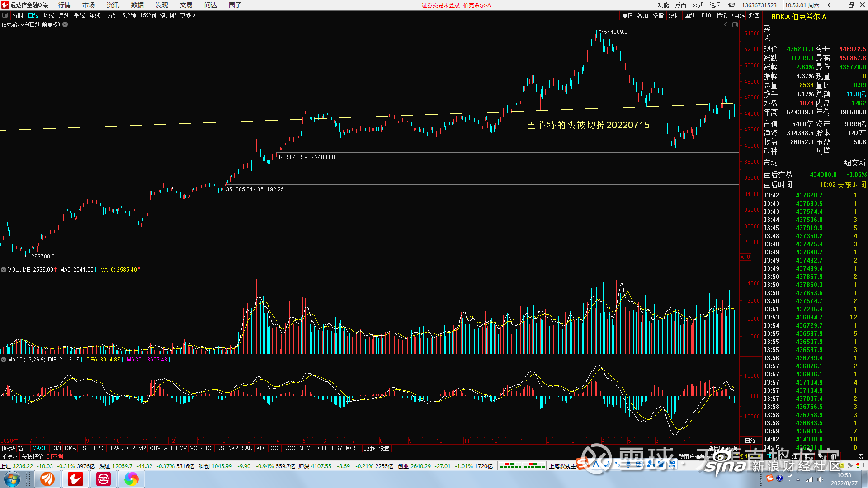Click the 画线 drawing button
The image size is (868, 488).
click(690, 15)
